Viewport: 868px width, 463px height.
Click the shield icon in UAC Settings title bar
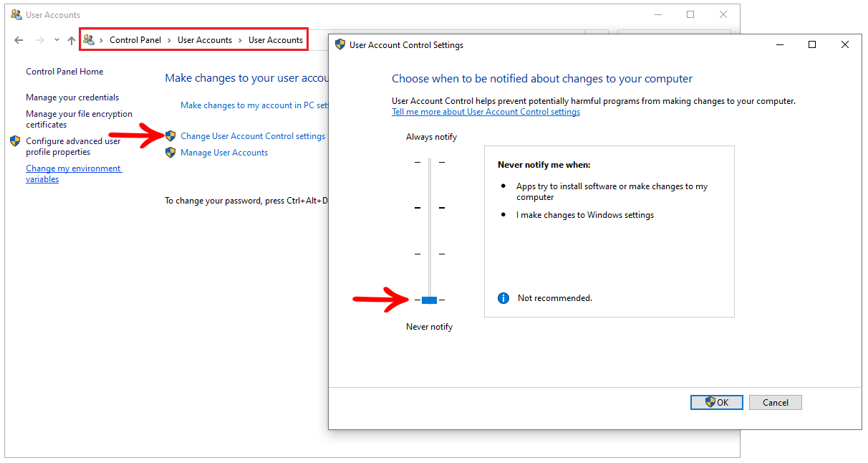[x=340, y=44]
